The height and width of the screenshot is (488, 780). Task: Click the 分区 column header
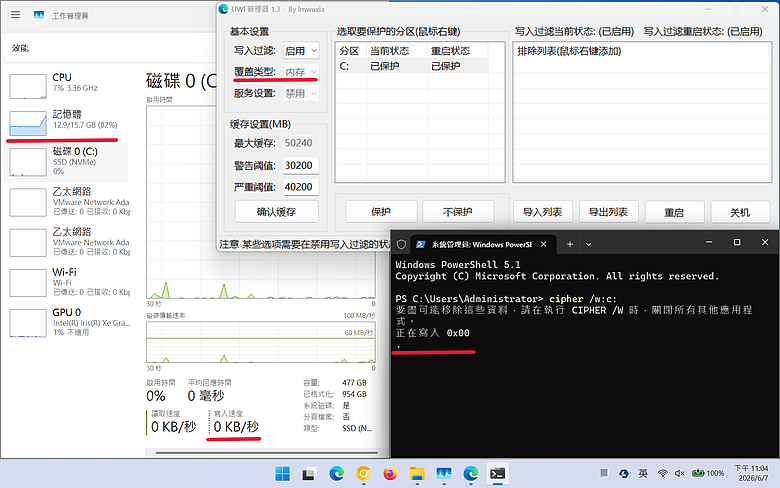pos(350,51)
